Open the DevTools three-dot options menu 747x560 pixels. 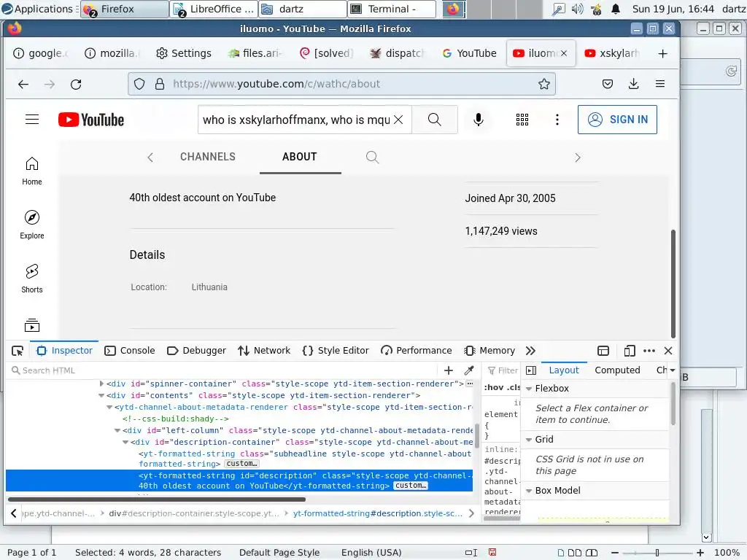point(649,351)
